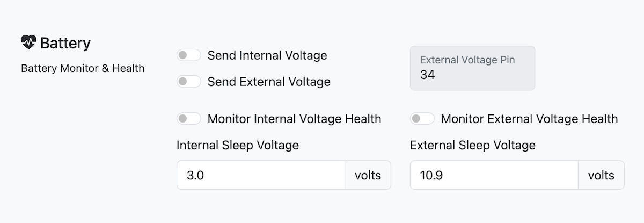Click the volts unit beside Internal Sleep Voltage
Image resolution: width=644 pixels, height=223 pixels.
pos(368,175)
